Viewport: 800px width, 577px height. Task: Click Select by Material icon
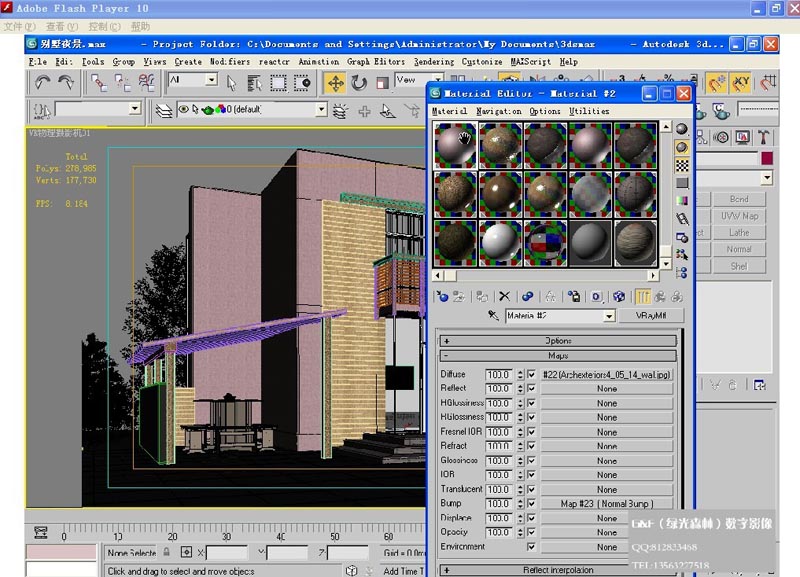point(682,254)
